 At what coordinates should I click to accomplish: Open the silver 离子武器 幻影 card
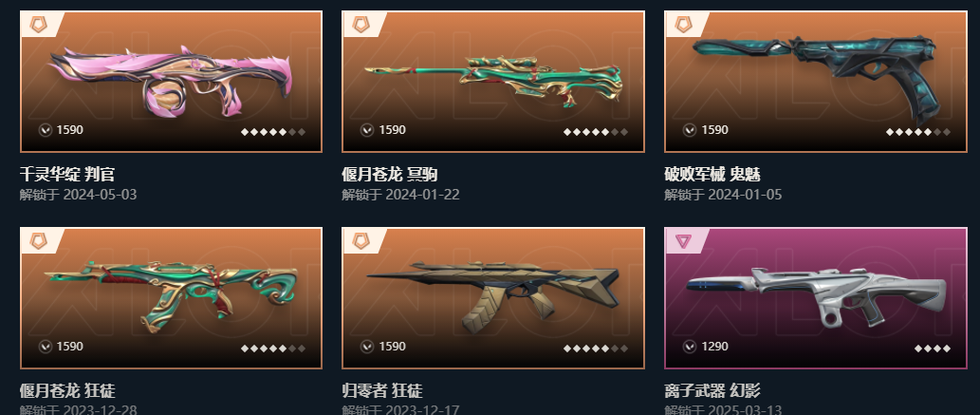click(x=816, y=298)
